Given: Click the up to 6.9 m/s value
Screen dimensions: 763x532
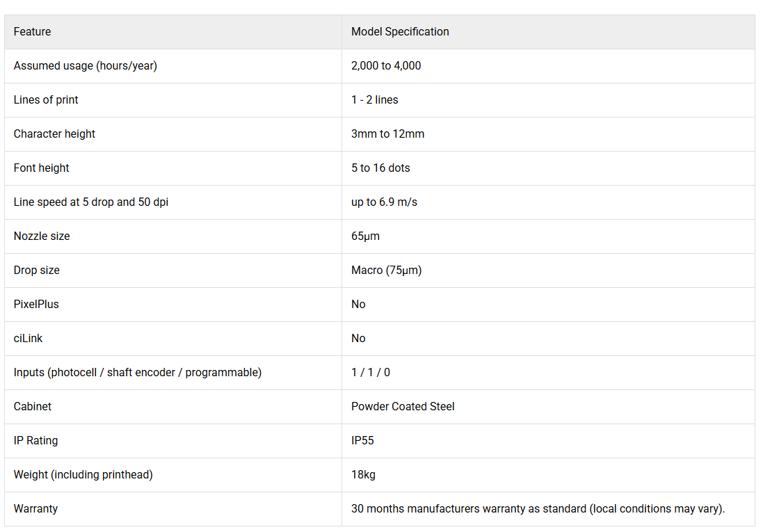Looking at the screenshot, I should tap(385, 202).
